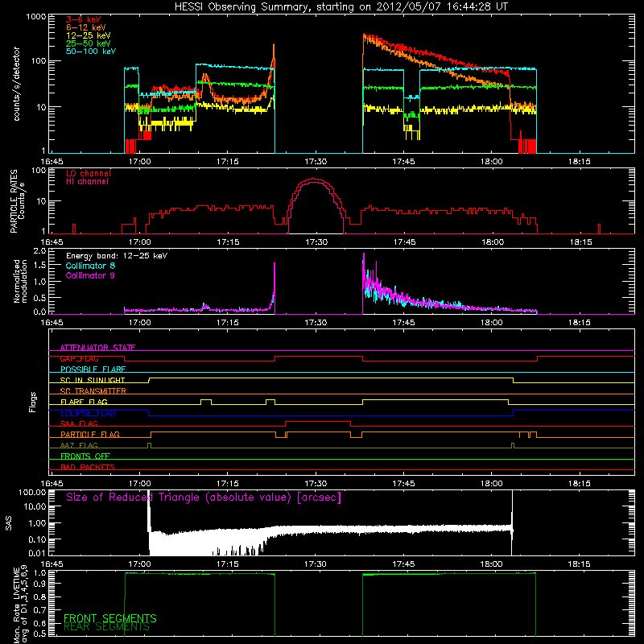Viewport: 644px width, 644px height.
Task: Click the FRONTS_OFF flag label
Action: 85,456
